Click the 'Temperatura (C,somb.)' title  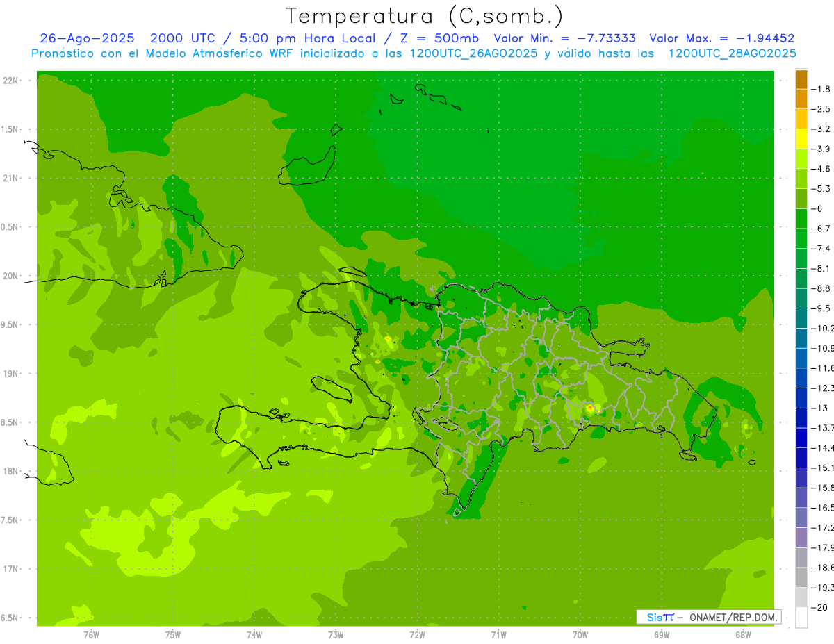click(424, 15)
